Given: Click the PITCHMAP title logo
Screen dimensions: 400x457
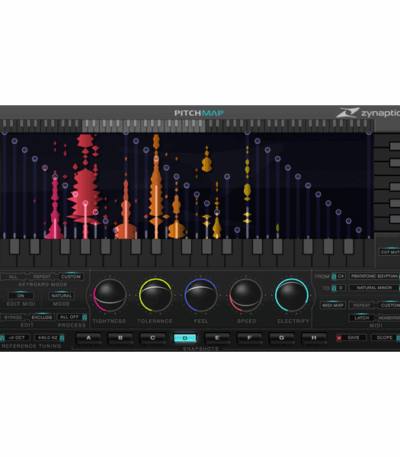Looking at the screenshot, I should click(199, 113).
